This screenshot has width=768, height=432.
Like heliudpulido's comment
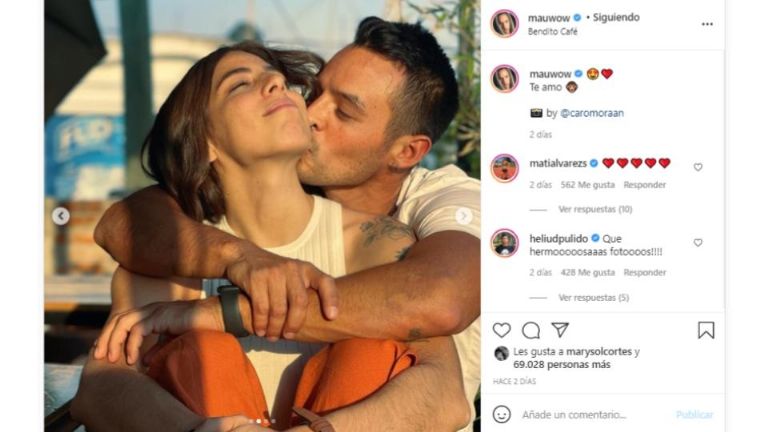698,242
